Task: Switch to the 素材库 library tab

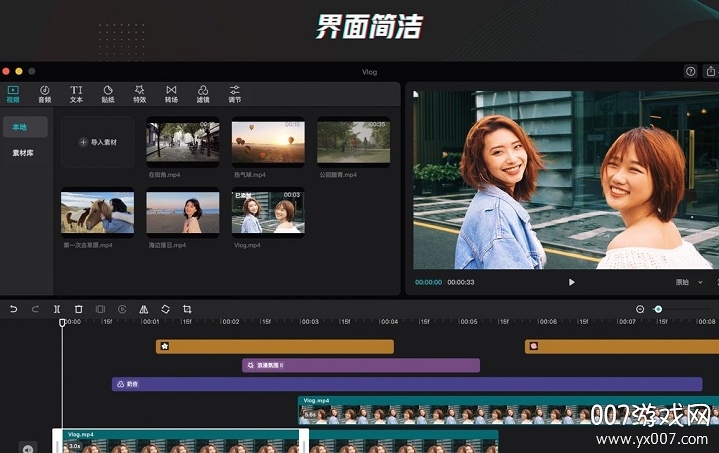Action: tap(25, 154)
